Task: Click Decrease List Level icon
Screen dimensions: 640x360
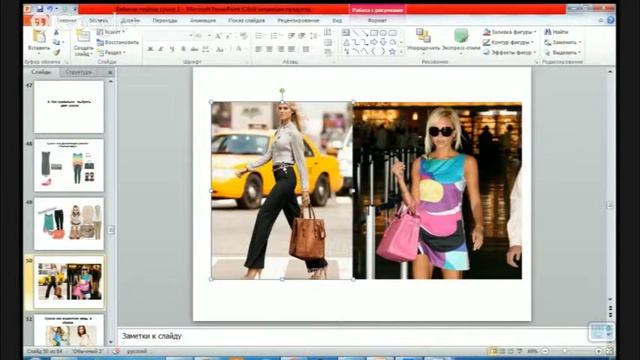Action: pos(291,36)
